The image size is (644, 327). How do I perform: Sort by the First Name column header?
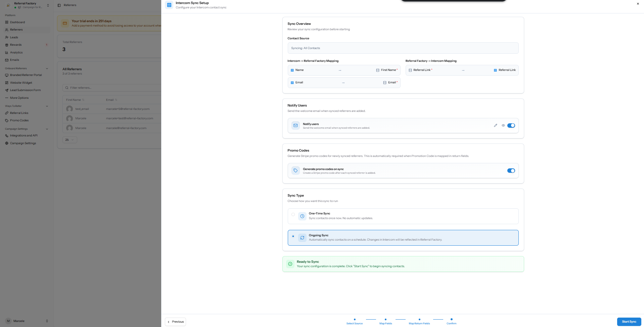tap(75, 100)
